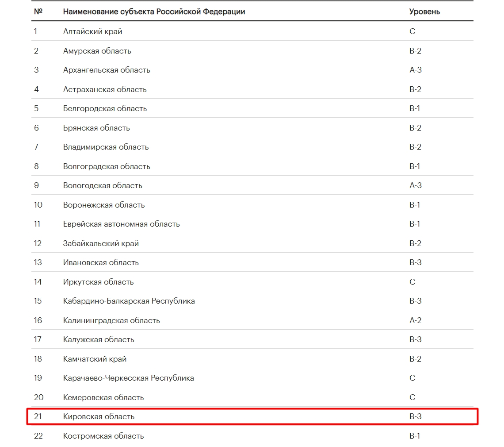
Task: Click row number 10 for Воронежская область
Action: (38, 205)
